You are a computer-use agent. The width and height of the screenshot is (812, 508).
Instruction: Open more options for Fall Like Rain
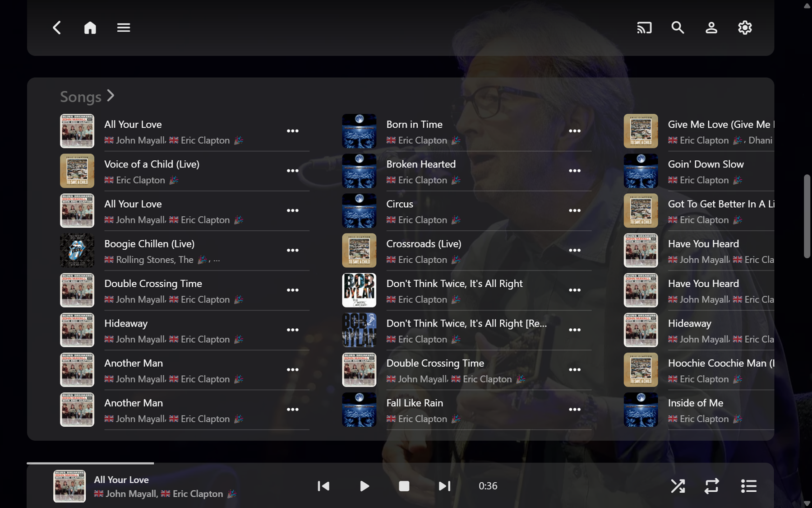(575, 410)
